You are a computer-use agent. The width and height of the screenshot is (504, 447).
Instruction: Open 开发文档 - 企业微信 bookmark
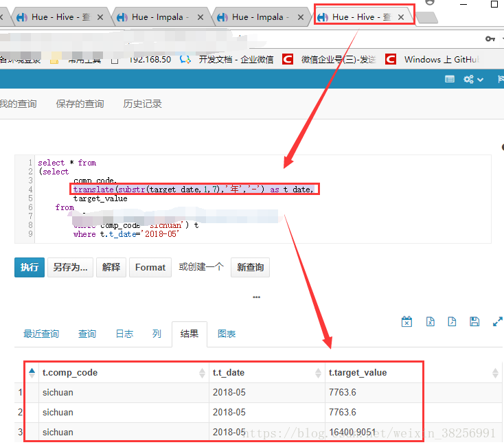227,60
